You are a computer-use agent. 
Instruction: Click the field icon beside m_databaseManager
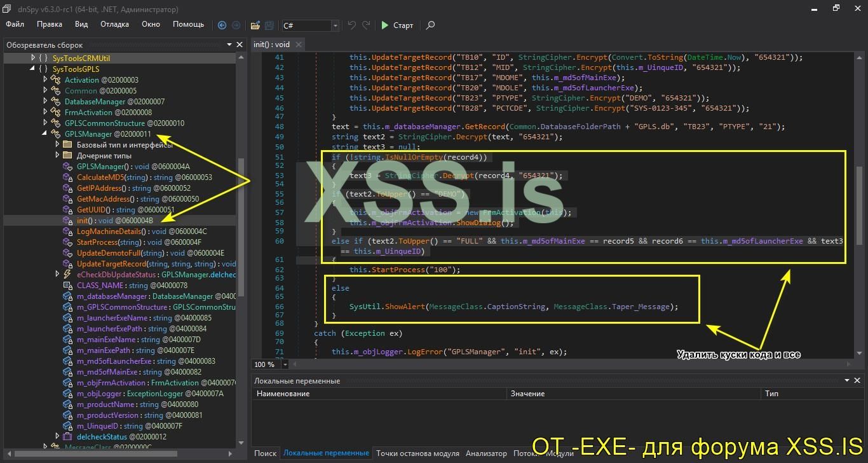coord(68,296)
